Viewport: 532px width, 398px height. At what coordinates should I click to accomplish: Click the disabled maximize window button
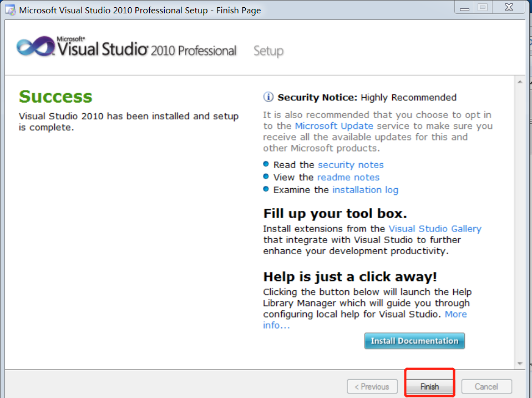point(482,8)
